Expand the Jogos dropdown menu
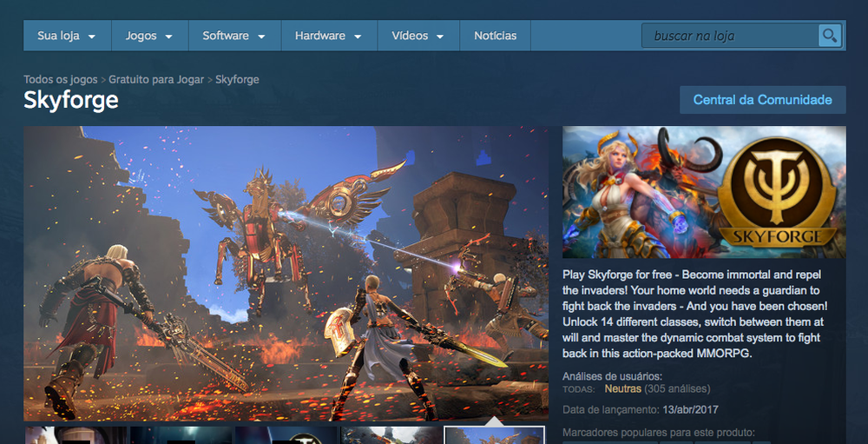Screen dimensions: 868x444 [149, 36]
